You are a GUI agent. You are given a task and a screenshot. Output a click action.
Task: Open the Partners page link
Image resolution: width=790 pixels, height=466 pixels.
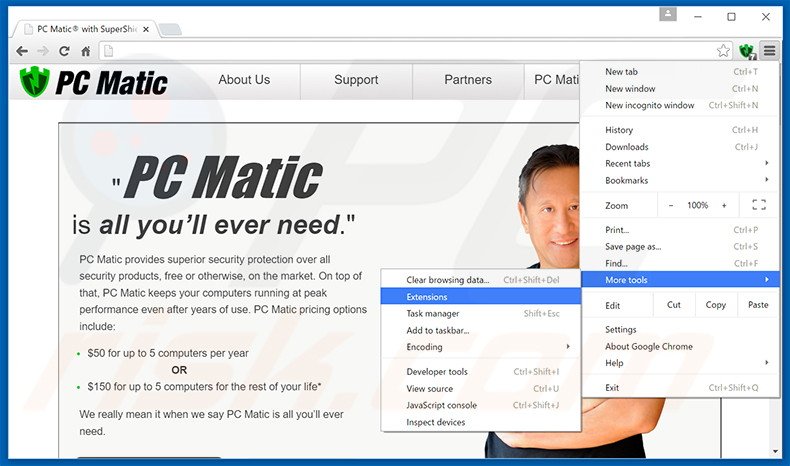pyautogui.click(x=468, y=80)
